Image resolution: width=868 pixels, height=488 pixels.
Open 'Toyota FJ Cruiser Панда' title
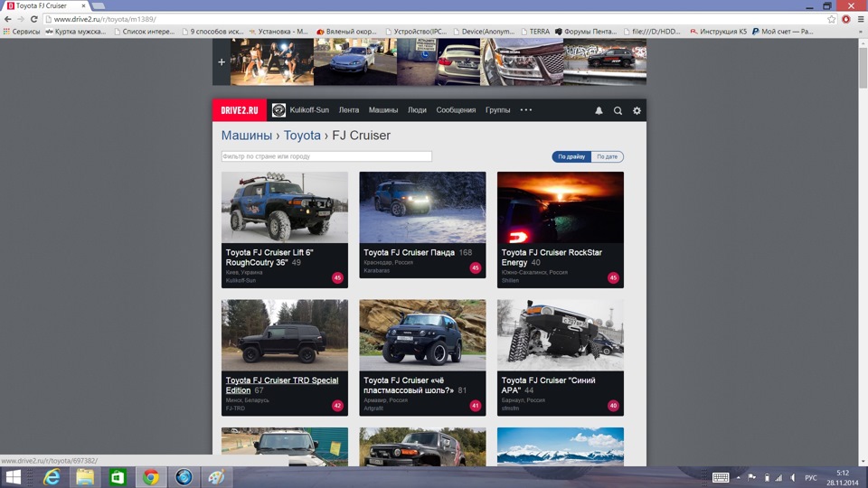point(409,252)
